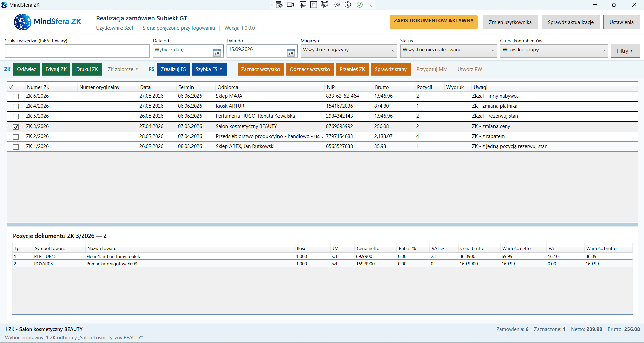Click the Data do field showing 15.09.2026
The height and width of the screenshot is (343, 644).
pyautogui.click(x=262, y=51)
